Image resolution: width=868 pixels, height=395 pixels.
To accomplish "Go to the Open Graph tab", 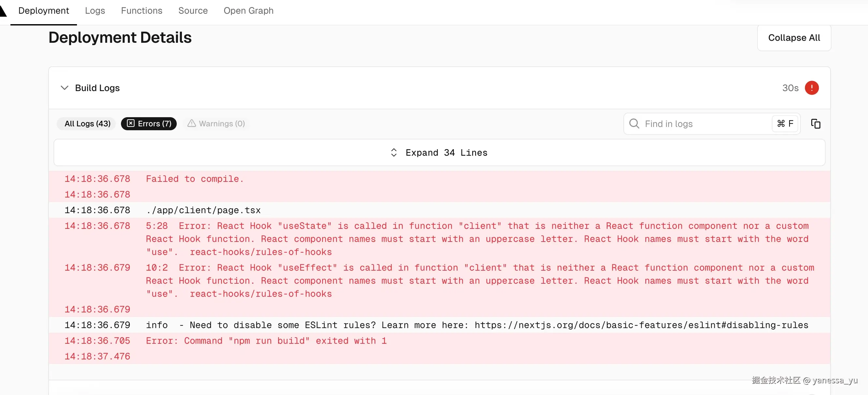I will click(248, 11).
